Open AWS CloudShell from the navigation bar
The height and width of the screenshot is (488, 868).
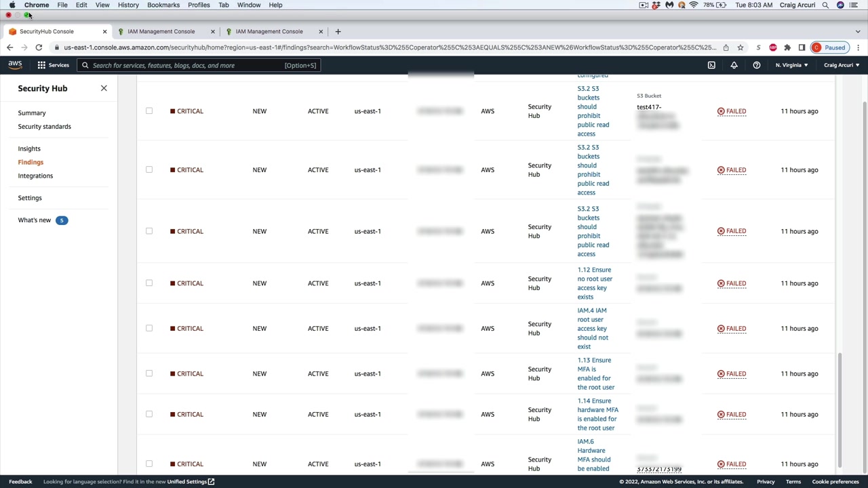point(711,65)
